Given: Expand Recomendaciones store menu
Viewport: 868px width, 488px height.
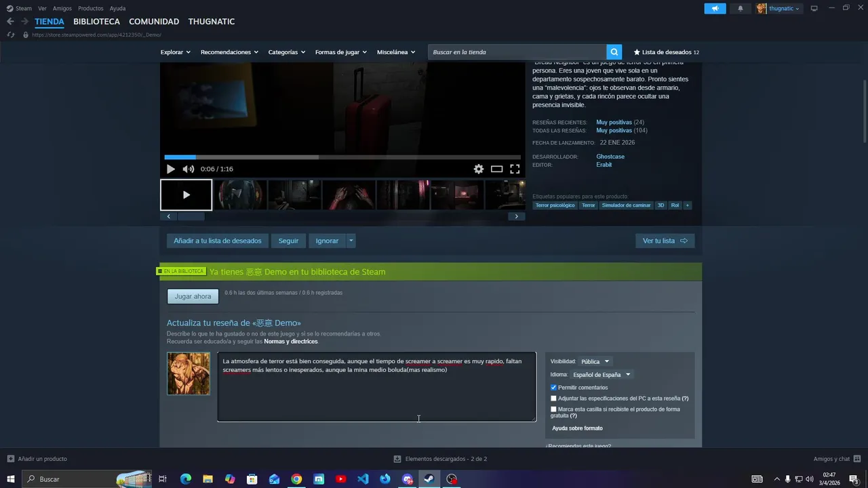Looking at the screenshot, I should pos(229,52).
